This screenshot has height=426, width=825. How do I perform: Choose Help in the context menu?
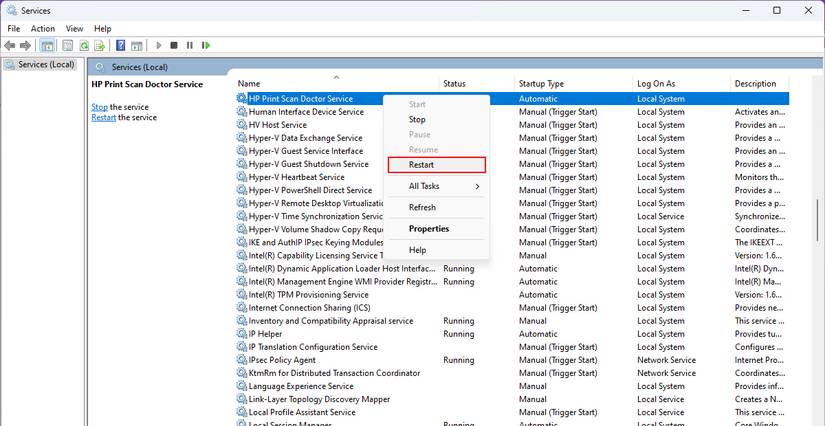pos(436,250)
